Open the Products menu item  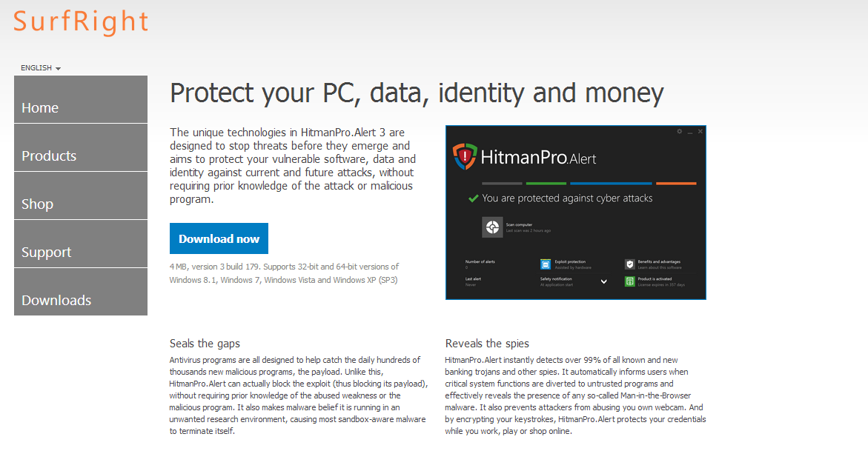(x=81, y=148)
